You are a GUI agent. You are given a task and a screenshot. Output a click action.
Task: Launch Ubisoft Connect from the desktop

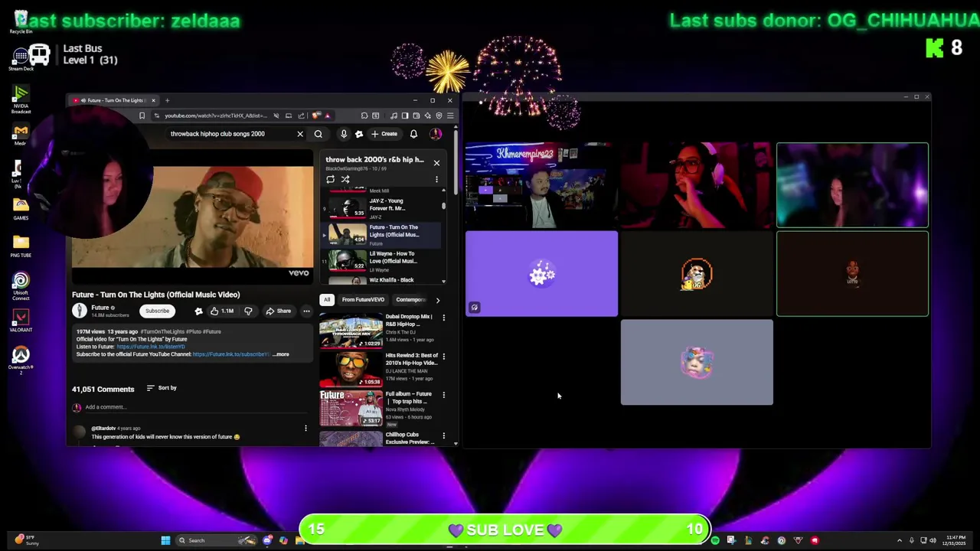coord(21,286)
